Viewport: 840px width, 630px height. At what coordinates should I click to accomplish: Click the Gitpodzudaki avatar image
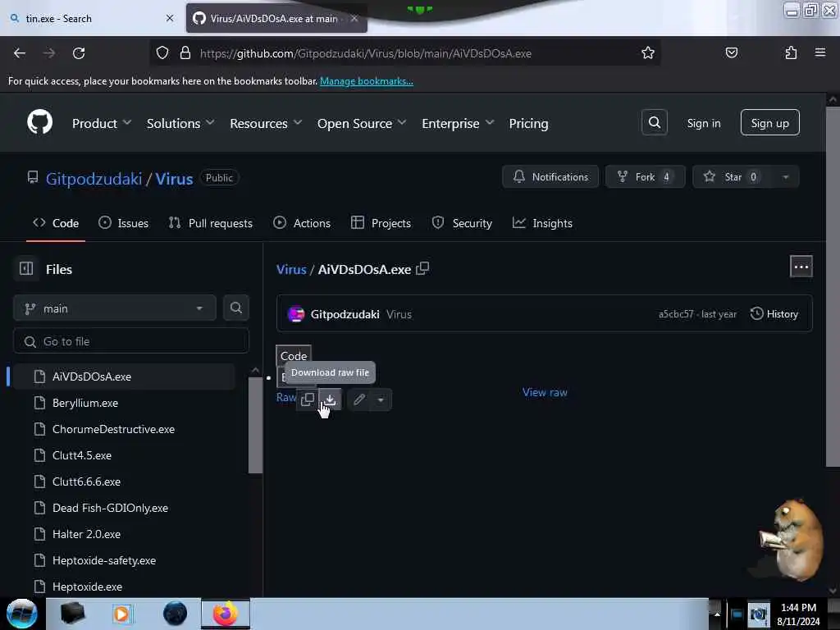click(x=295, y=314)
